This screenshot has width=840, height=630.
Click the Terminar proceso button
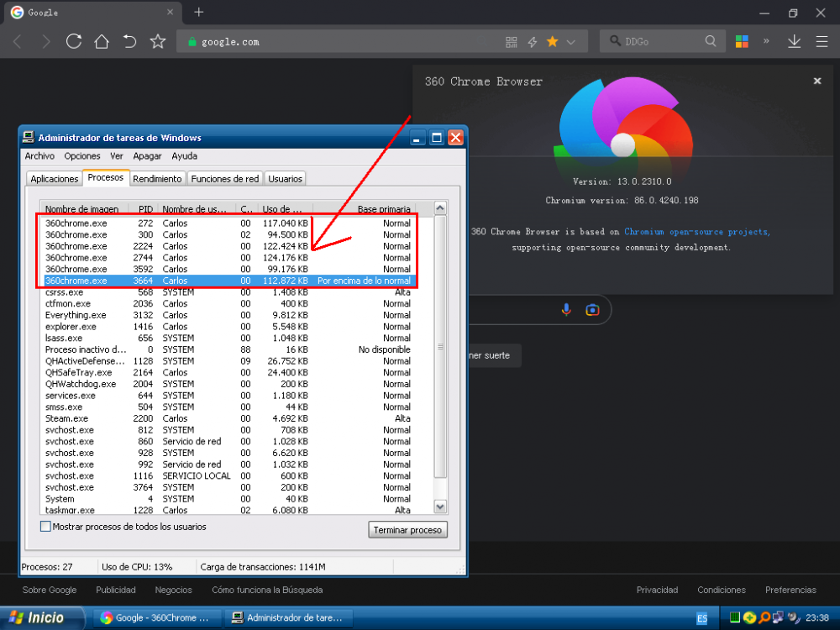[x=407, y=530]
